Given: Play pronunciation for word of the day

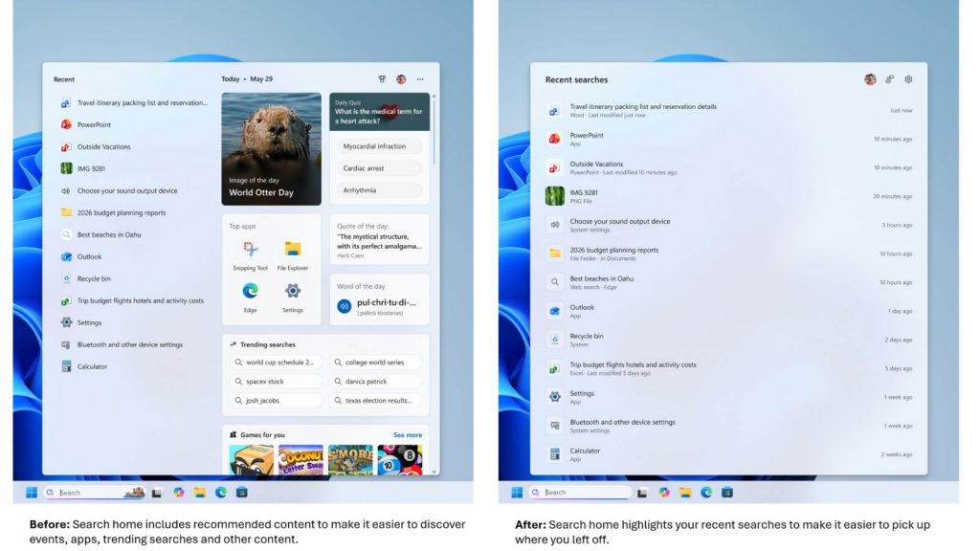Looking at the screenshot, I should [x=345, y=305].
